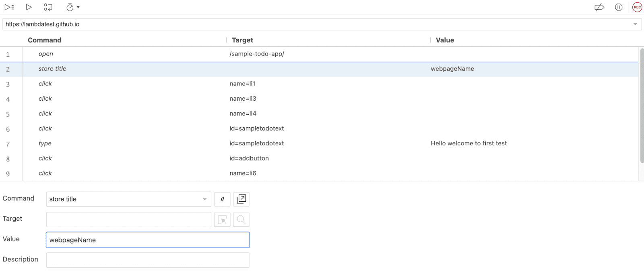
Task: Click the Description input field
Action: [148, 260]
